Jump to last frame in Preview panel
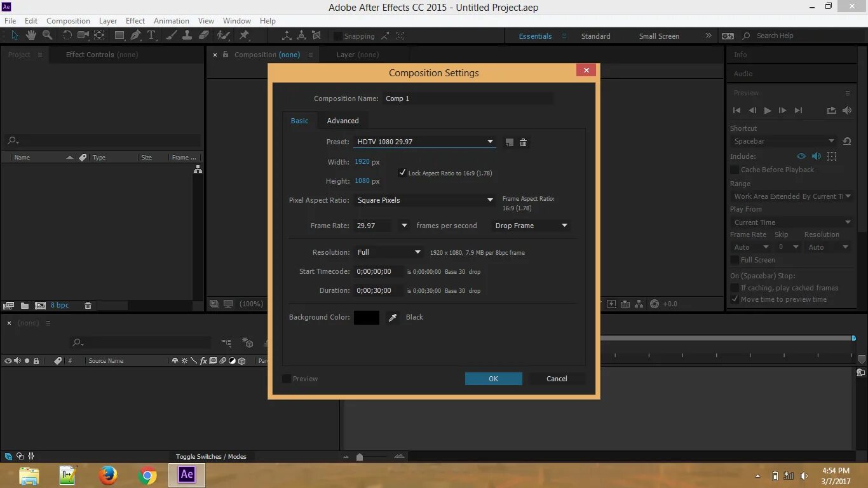The width and height of the screenshot is (868, 488). click(799, 111)
